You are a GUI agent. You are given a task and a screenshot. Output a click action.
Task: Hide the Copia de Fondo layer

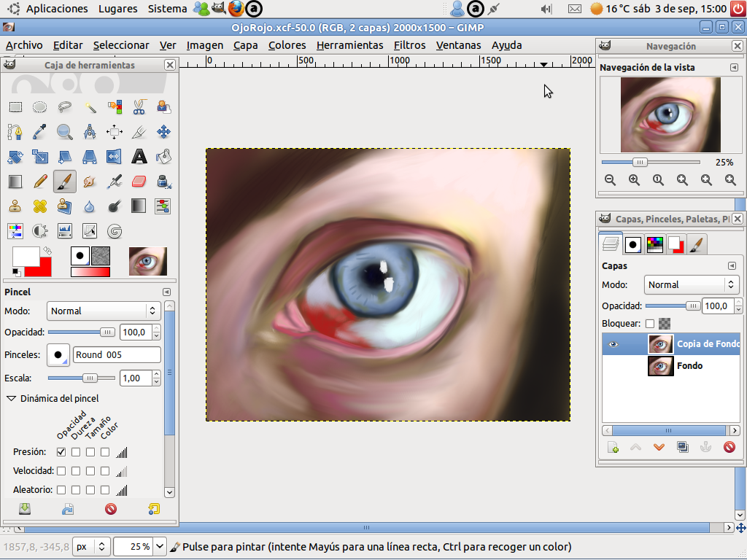click(614, 344)
